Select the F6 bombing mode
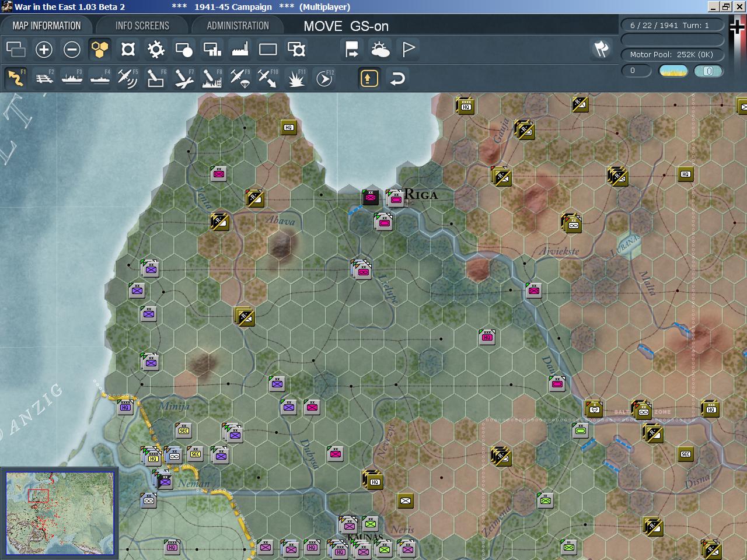This screenshot has height=560, width=747. pos(156,78)
